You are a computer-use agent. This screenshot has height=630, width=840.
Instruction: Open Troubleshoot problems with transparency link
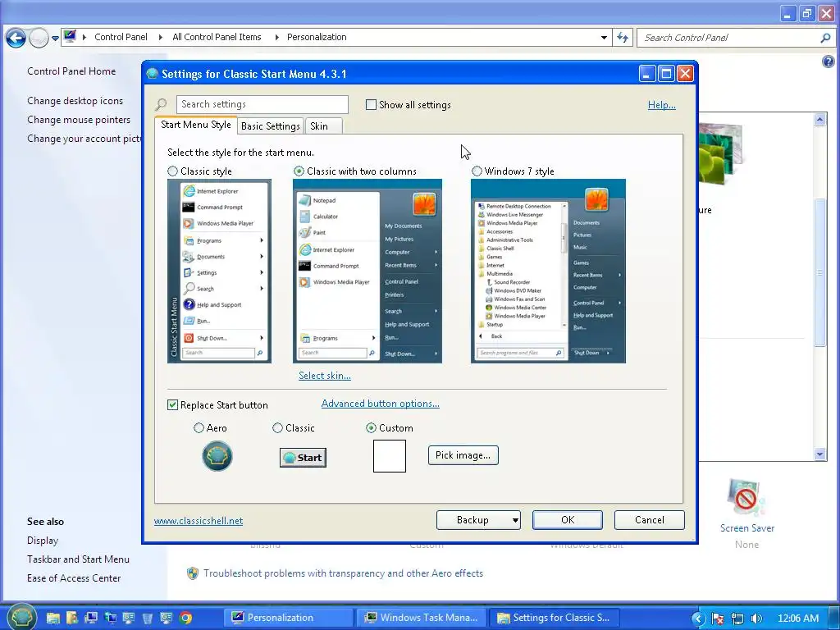343,573
